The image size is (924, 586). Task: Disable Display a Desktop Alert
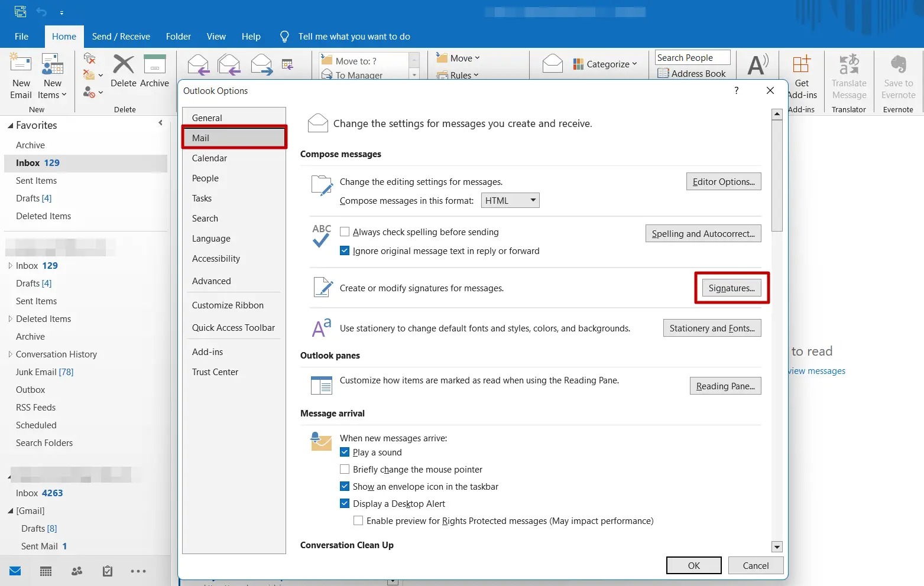(x=345, y=503)
